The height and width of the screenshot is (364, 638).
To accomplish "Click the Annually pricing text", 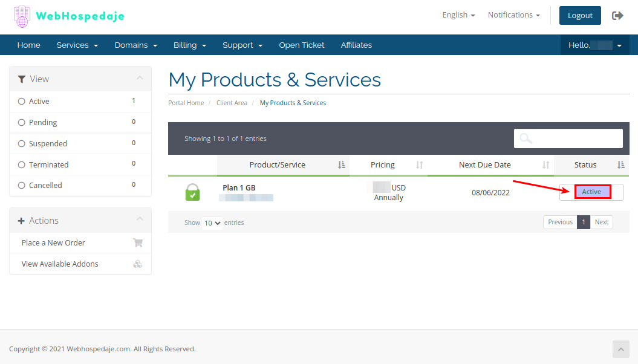I will pos(389,198).
